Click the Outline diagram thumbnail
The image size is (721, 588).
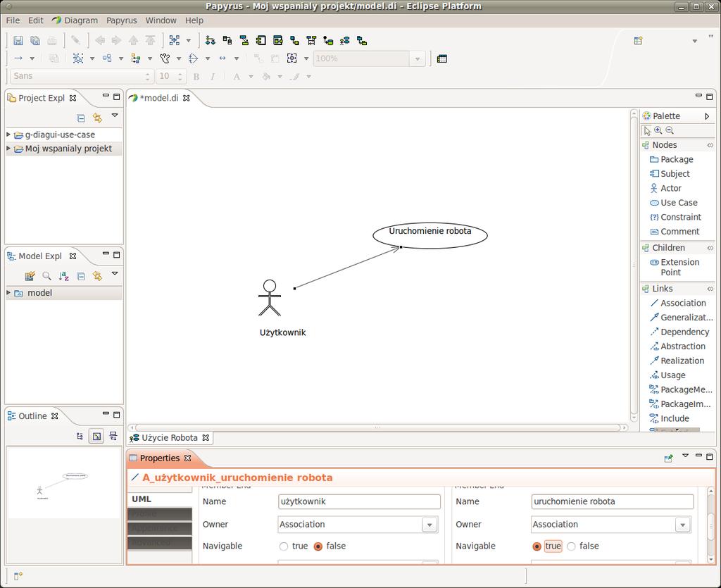(64, 482)
